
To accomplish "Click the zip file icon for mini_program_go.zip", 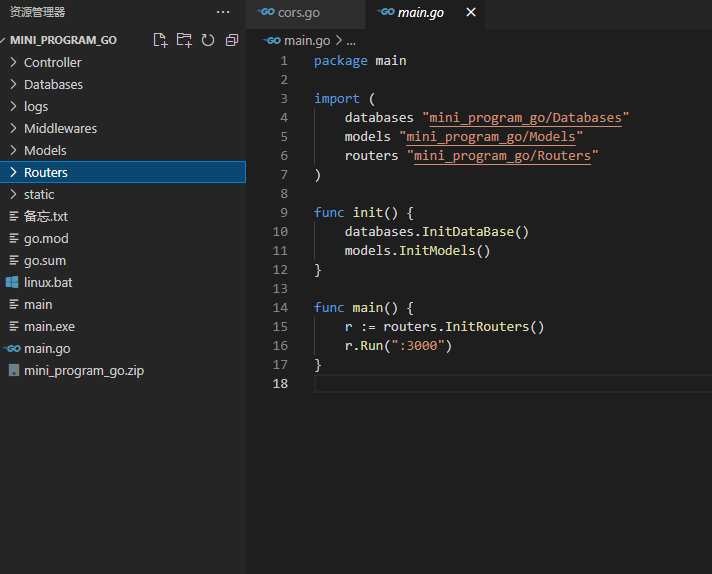I will (13, 371).
